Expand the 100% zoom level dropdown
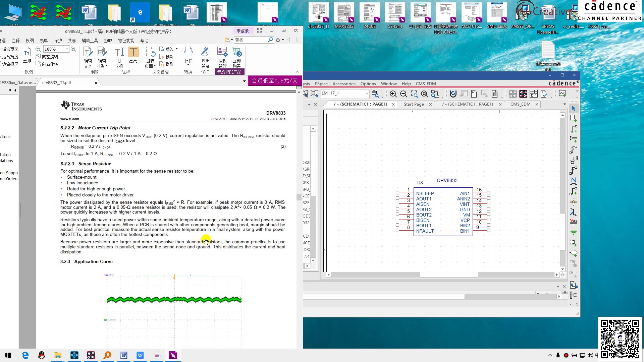The height and width of the screenshot is (362, 644). pos(67,49)
